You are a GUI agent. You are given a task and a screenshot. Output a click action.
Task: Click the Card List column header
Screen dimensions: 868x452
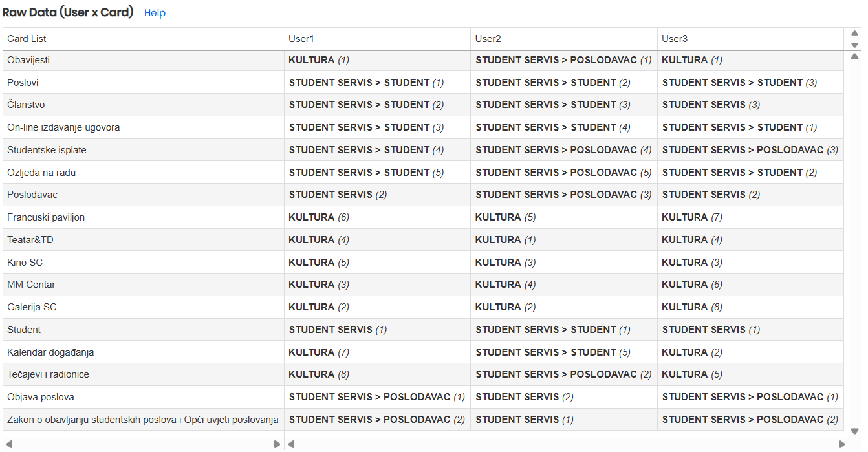pyautogui.click(x=27, y=39)
